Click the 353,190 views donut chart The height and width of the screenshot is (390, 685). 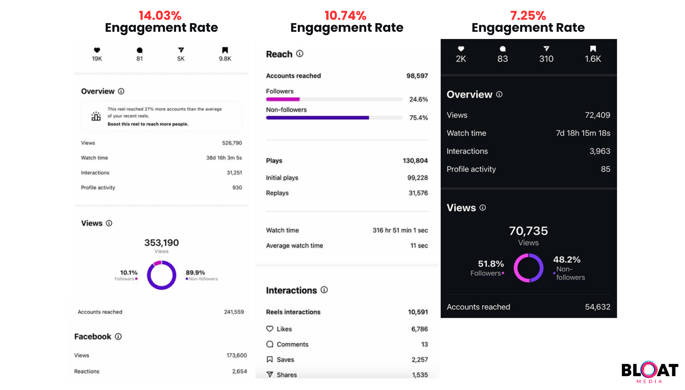161,275
